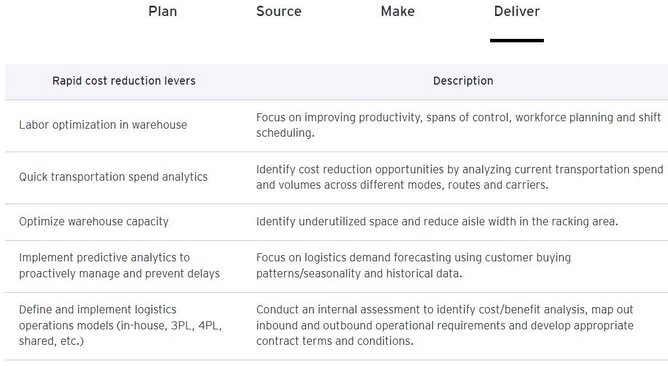Click Quick transportation spend analytics lever
This screenshot has height=366, width=668.
(x=113, y=177)
